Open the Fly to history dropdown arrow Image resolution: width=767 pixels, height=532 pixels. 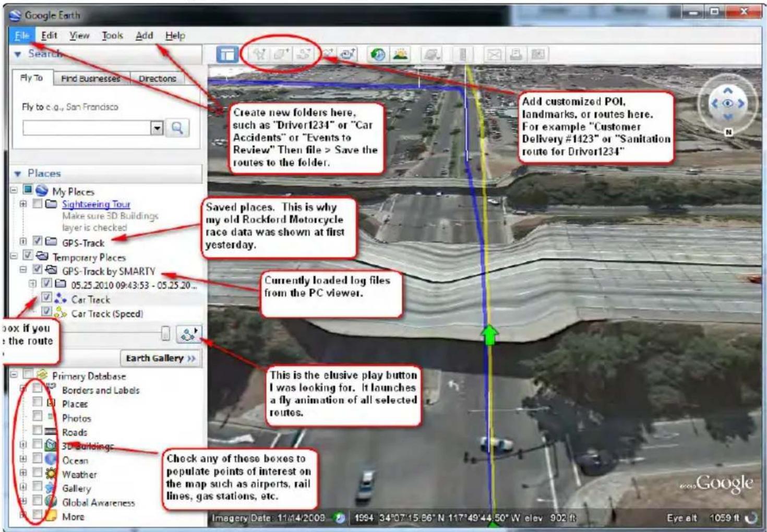pos(157,128)
